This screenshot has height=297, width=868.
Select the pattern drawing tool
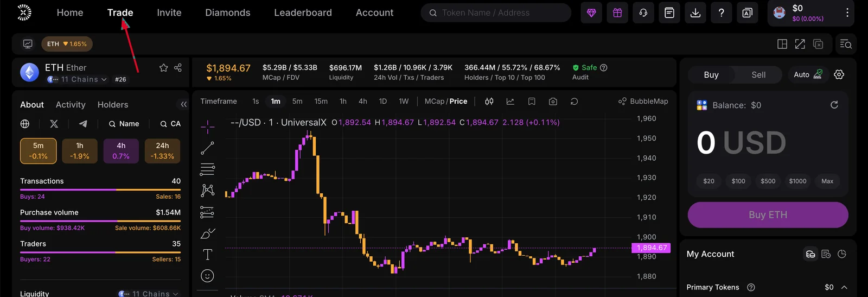click(x=208, y=190)
